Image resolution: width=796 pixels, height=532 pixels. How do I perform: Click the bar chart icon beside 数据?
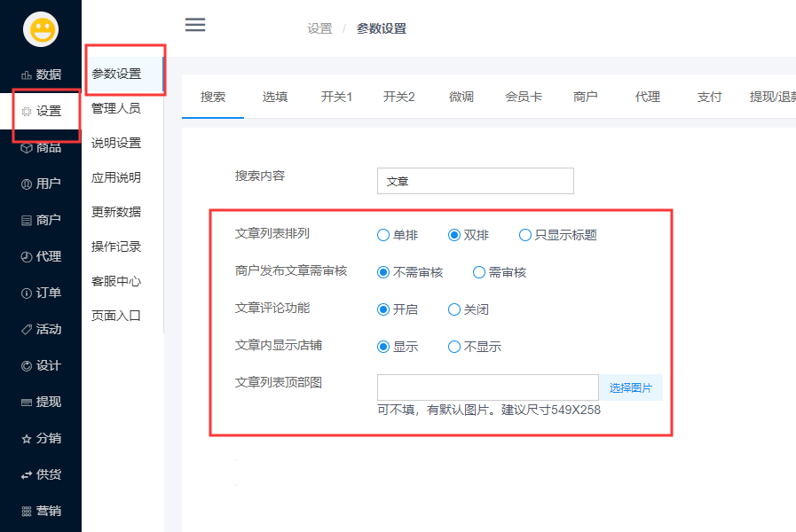[x=27, y=75]
